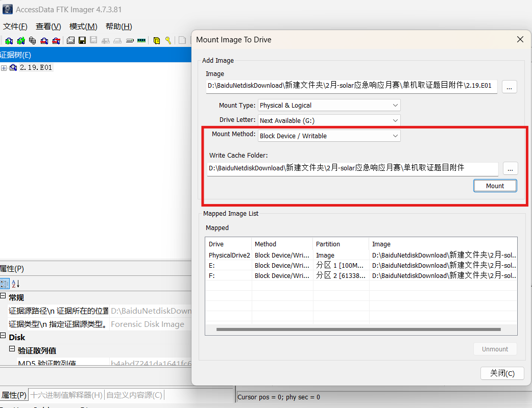532x408 pixels.
Task: Browse for Write Cache Folder with ... button
Action: [510, 168]
